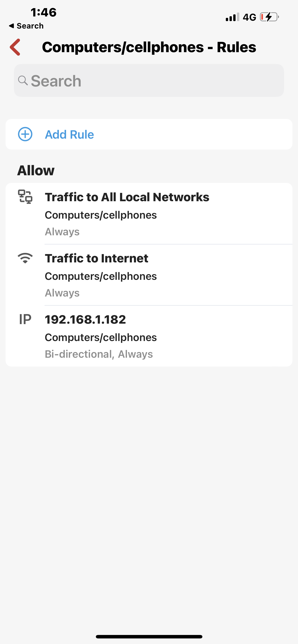This screenshot has width=298, height=644.
Task: Open the Traffic to Internet rule
Action: pyautogui.click(x=96, y=258)
